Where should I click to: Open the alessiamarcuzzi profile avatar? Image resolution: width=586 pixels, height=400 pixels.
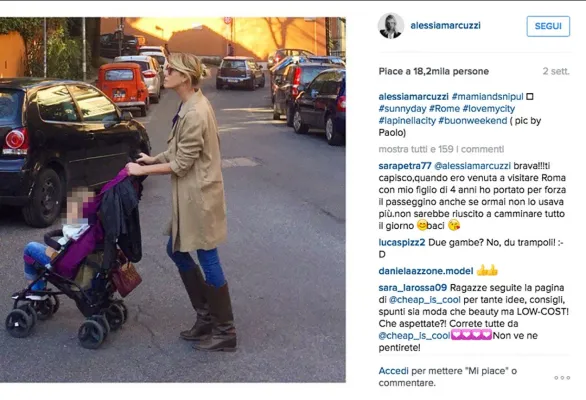(391, 26)
